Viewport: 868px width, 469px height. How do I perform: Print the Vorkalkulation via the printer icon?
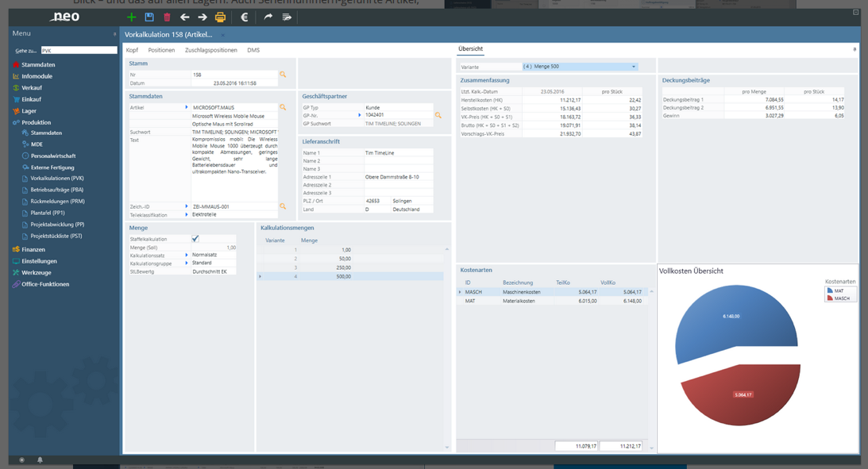coord(220,17)
